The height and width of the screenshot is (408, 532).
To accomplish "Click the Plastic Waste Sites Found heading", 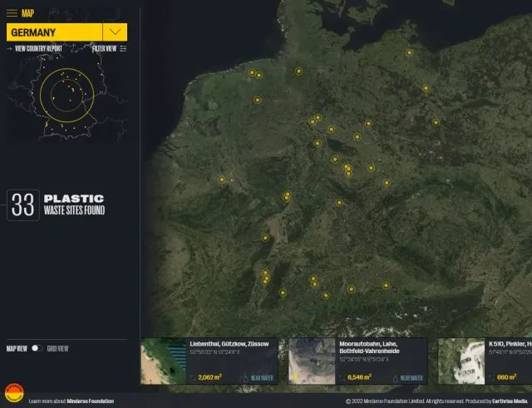I will (74, 205).
